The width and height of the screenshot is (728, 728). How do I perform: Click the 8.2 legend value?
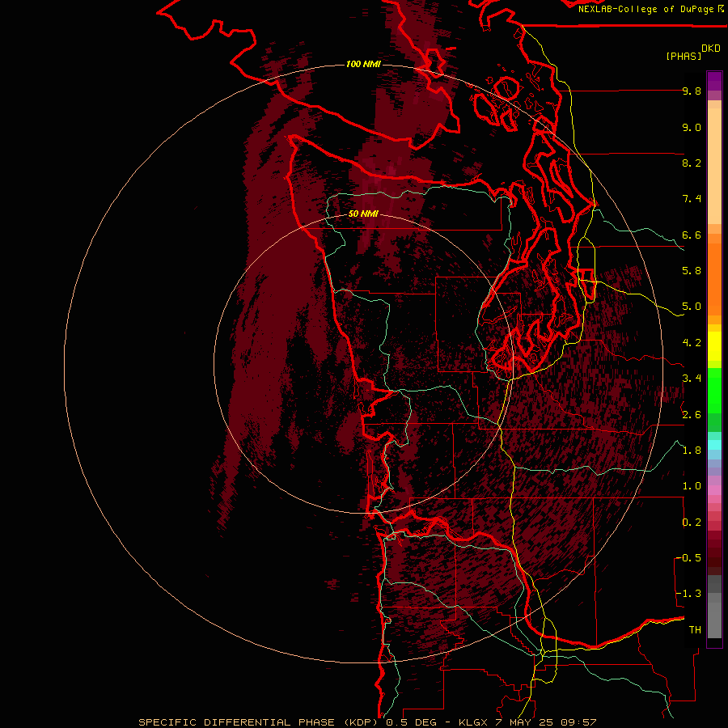pos(692,163)
